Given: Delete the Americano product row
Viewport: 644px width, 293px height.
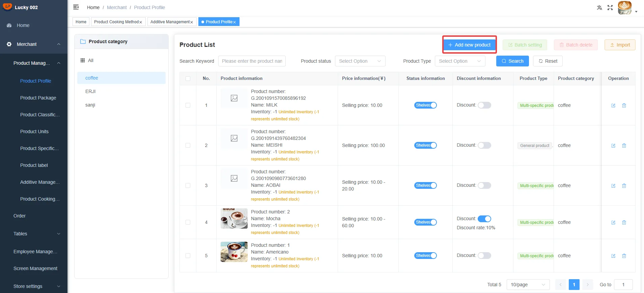Looking at the screenshot, I should (624, 256).
